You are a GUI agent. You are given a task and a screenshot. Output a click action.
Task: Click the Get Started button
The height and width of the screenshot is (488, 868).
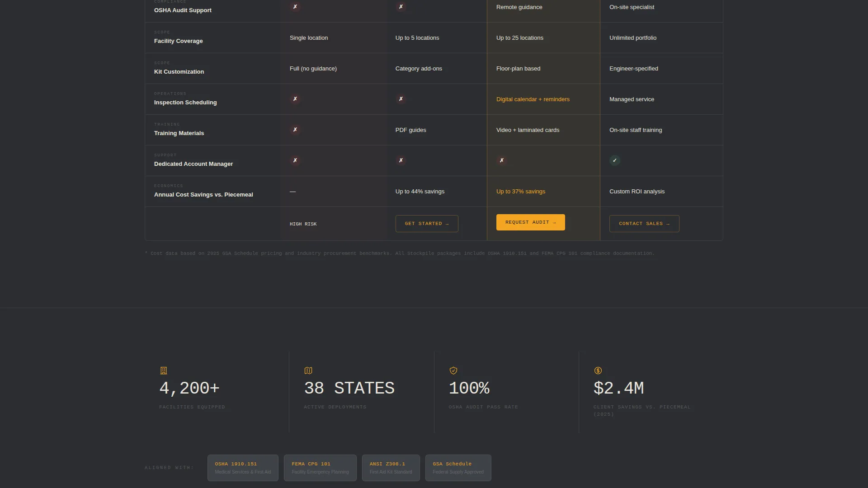(x=427, y=224)
